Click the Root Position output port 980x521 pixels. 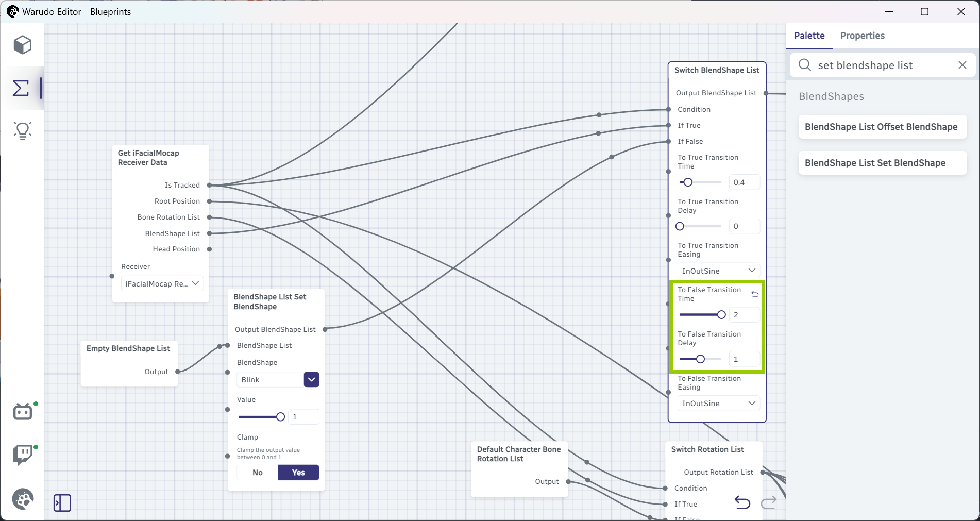(210, 201)
